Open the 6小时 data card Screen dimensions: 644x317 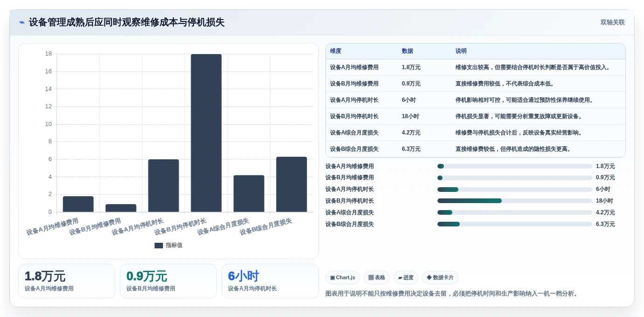[x=270, y=281]
